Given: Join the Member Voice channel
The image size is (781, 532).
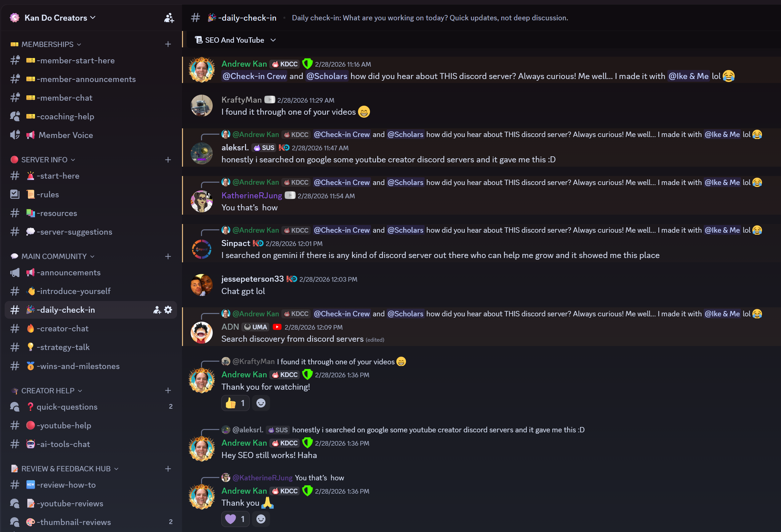Looking at the screenshot, I should point(66,135).
